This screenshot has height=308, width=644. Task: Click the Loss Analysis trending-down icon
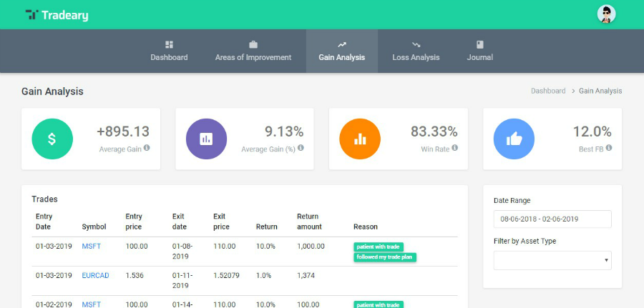coord(416,44)
